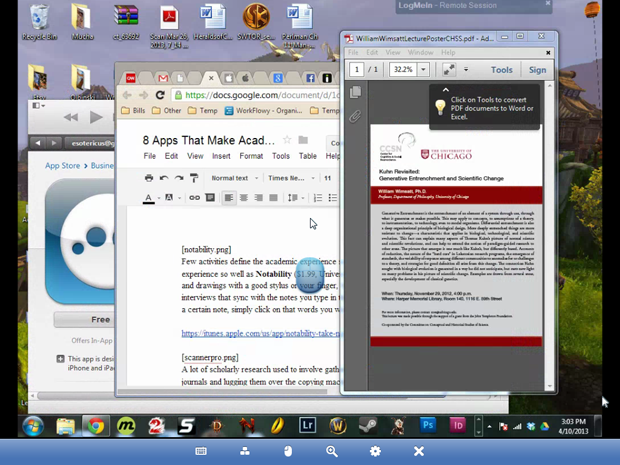This screenshot has width=620, height=465.
Task: Open the Recycle Bin desktop icon
Action: click(x=39, y=23)
